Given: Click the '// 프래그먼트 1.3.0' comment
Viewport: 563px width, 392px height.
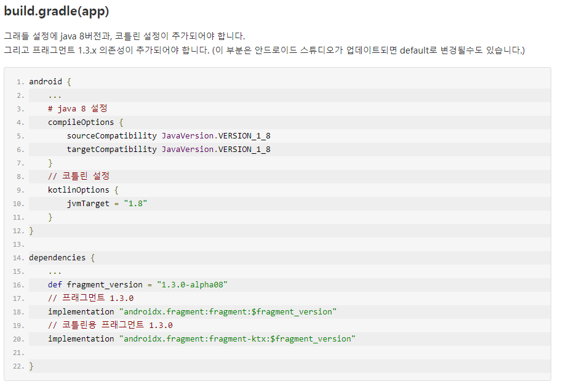Looking at the screenshot, I should [x=91, y=298].
